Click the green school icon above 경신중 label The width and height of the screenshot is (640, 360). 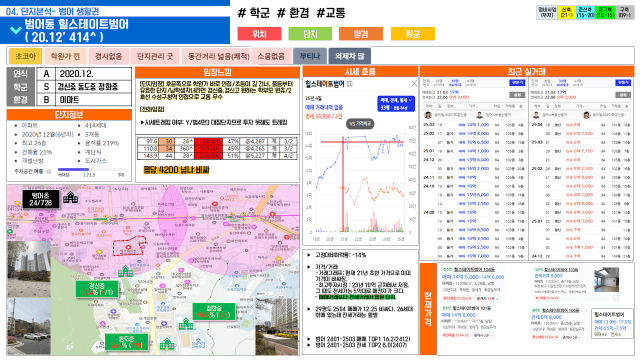pyautogui.click(x=126, y=271)
